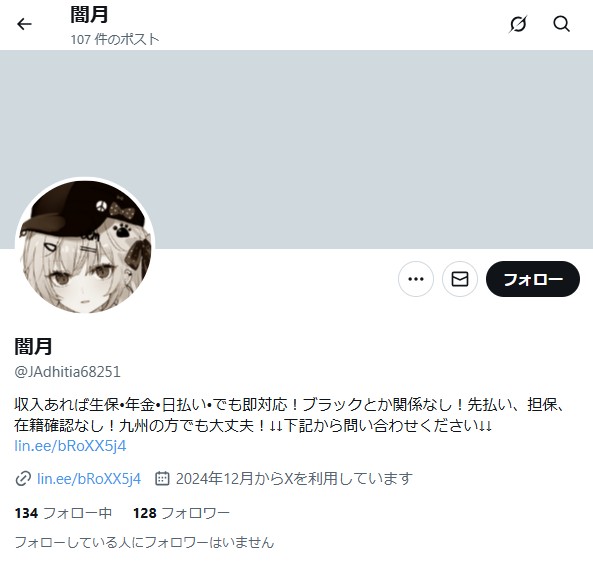Follow 闇月 with the フォロー button
This screenshot has width=593, height=578.
click(x=533, y=279)
